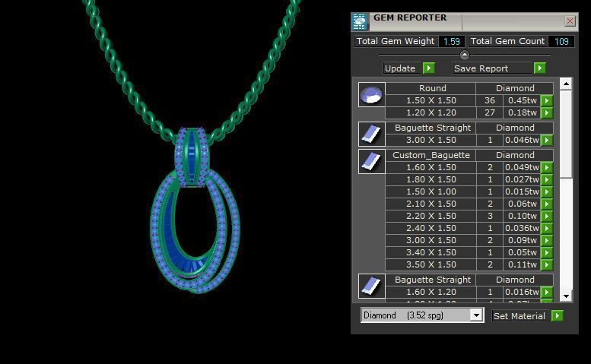
Task: Click the Set Material button
Action: click(520, 316)
